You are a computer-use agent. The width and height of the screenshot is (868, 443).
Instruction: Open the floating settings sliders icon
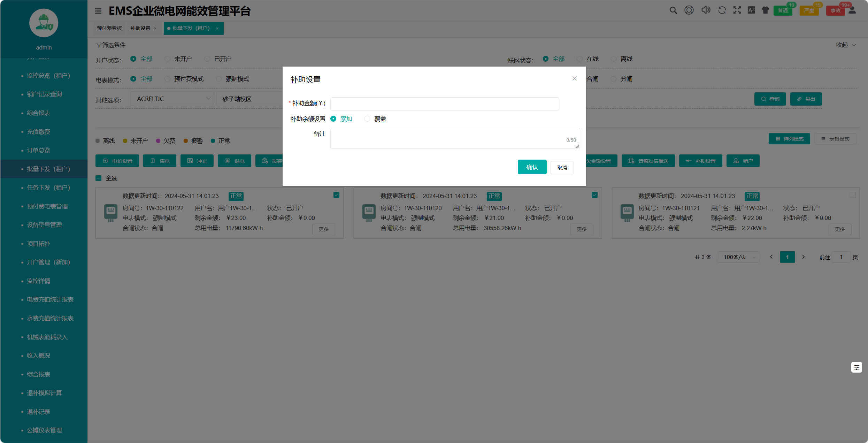(x=856, y=367)
